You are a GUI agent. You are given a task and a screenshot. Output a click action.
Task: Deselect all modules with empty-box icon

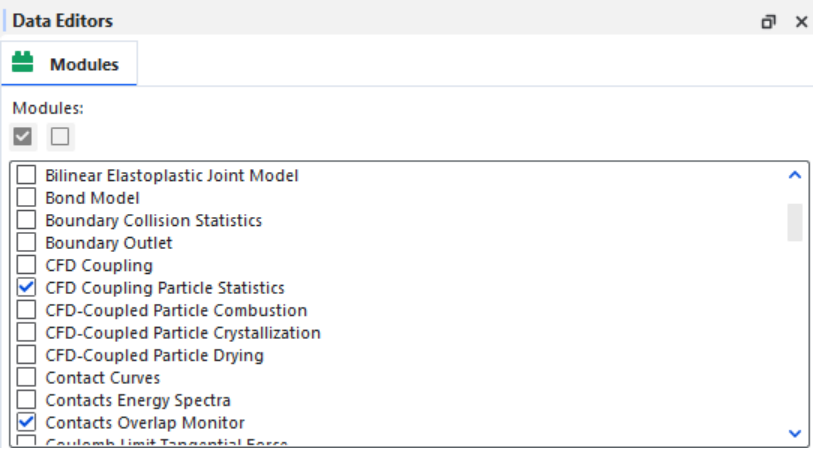pyautogui.click(x=60, y=137)
